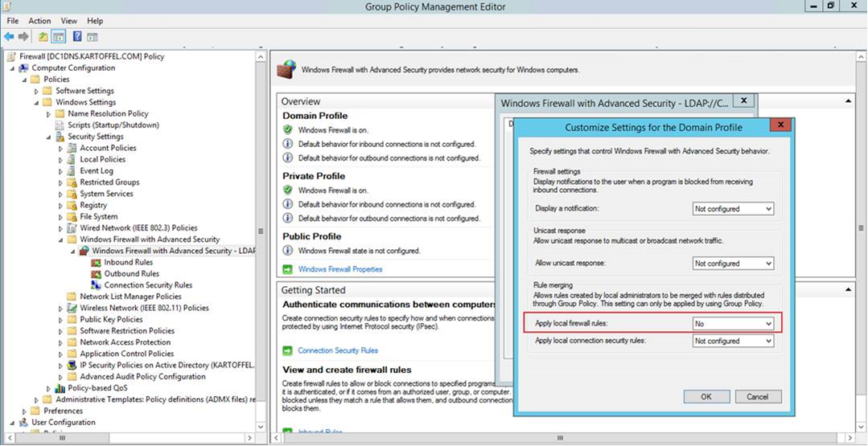
Task: Select Network List Manager Policies in tree
Action: pos(130,297)
